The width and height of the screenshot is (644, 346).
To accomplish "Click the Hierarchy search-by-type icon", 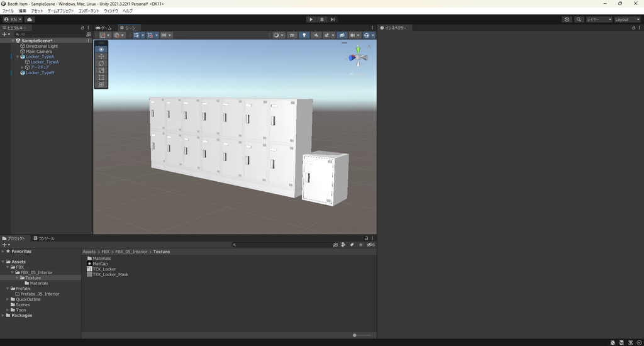I will (x=88, y=35).
